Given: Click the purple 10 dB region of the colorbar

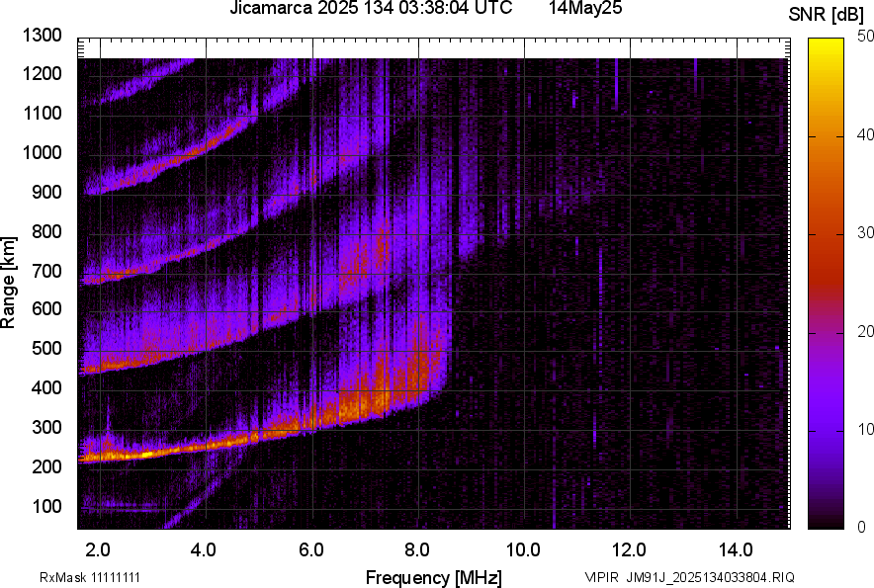Looking at the screenshot, I should pyautogui.click(x=827, y=431).
